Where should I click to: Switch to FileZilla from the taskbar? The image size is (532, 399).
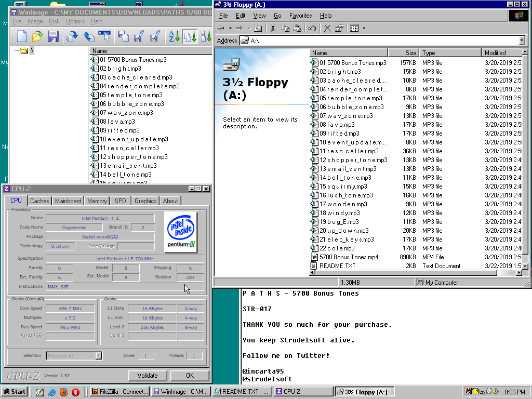point(119,392)
